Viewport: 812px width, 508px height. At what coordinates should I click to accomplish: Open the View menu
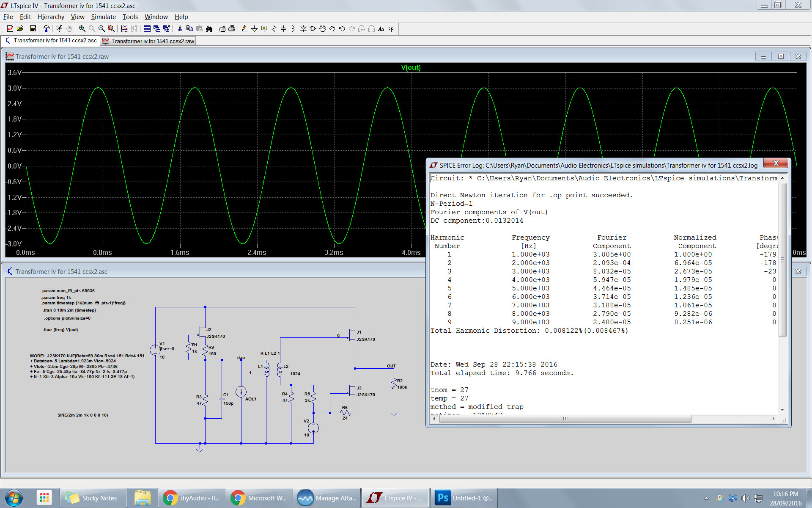click(77, 17)
